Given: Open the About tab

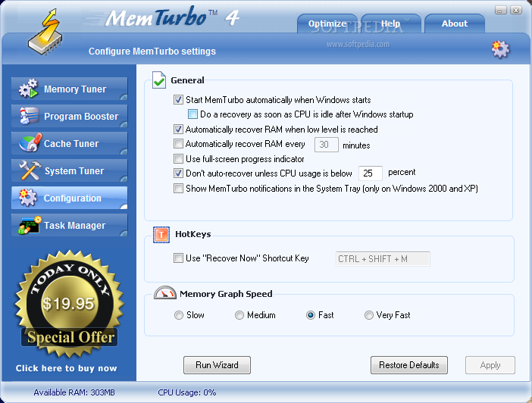Looking at the screenshot, I should click(454, 23).
